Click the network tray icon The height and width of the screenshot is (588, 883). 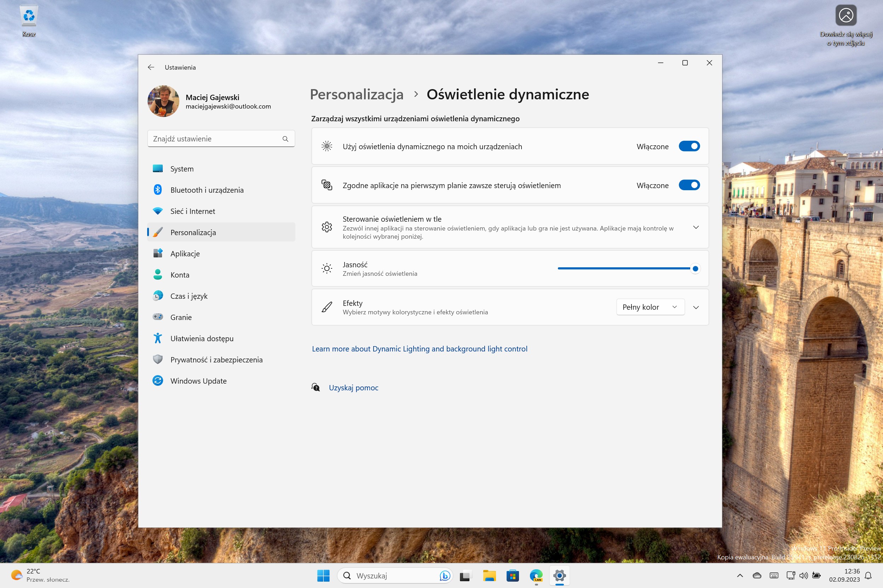791,576
